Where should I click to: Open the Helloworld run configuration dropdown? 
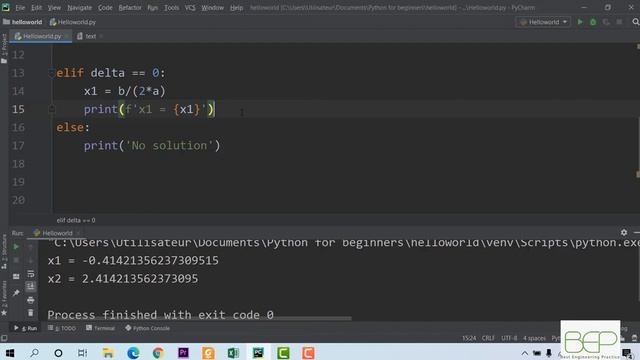543,22
